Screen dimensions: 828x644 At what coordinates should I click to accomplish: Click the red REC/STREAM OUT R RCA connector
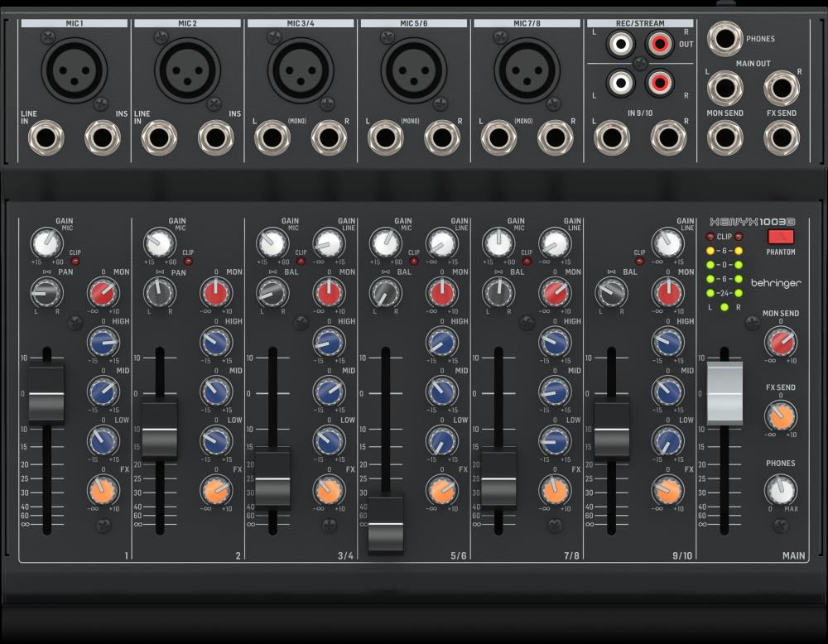pyautogui.click(x=659, y=42)
